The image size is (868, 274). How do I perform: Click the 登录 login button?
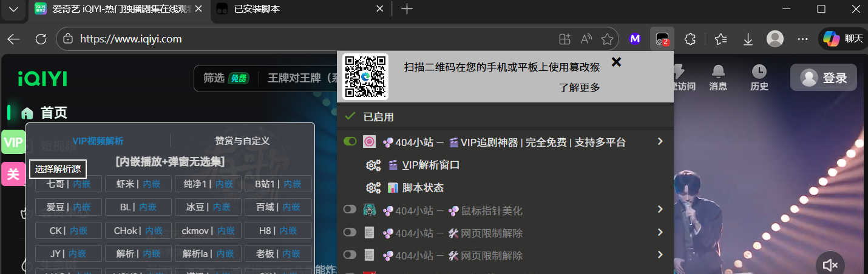(x=824, y=78)
